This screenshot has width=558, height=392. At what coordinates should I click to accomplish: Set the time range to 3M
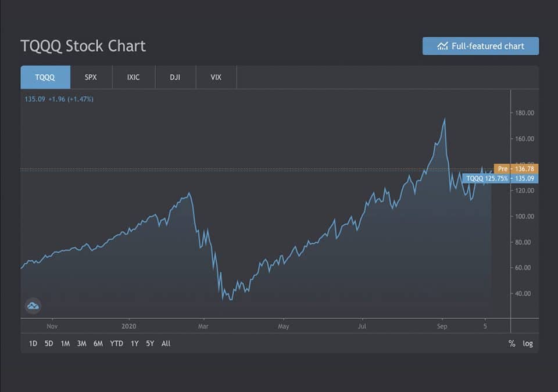(82, 344)
